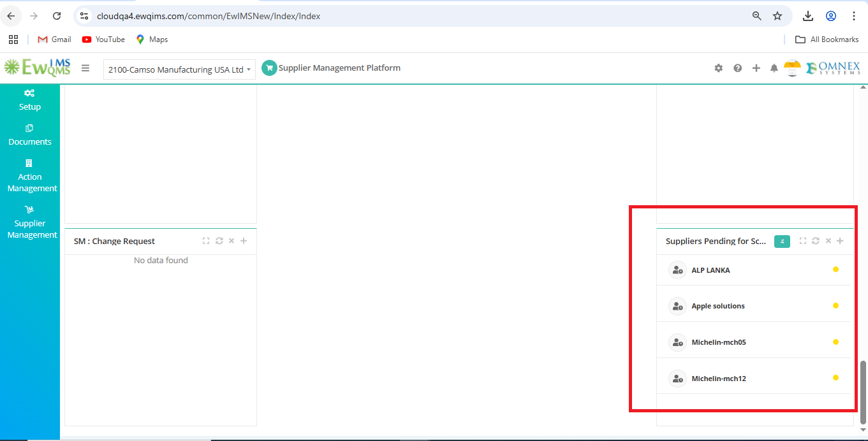Select the Michelin-mch05 supplier

point(719,342)
